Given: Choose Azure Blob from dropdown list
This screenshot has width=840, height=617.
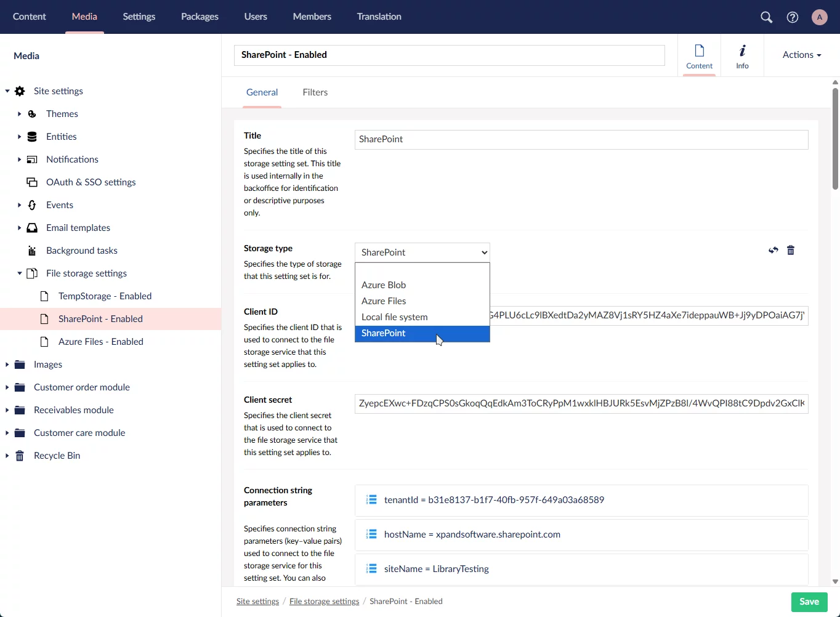Looking at the screenshot, I should click(x=384, y=285).
